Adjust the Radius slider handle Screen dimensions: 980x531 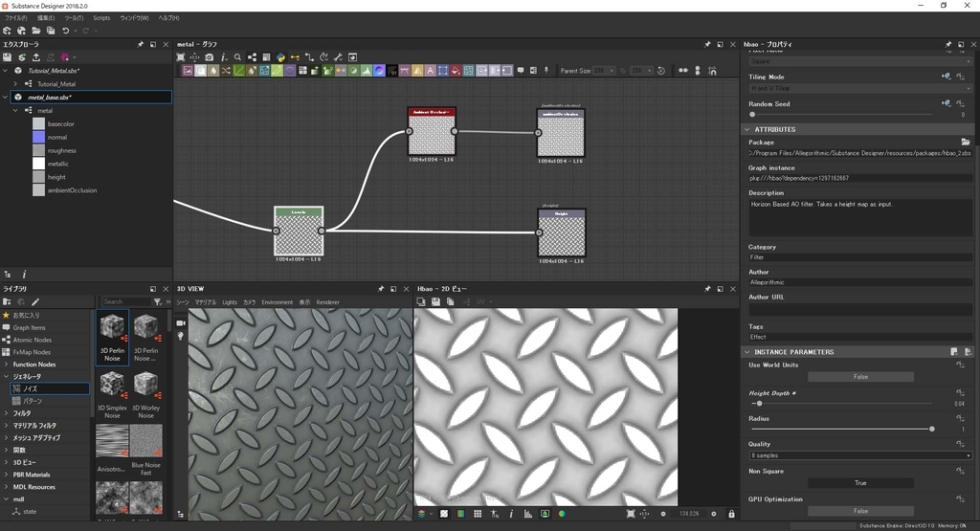tap(932, 430)
